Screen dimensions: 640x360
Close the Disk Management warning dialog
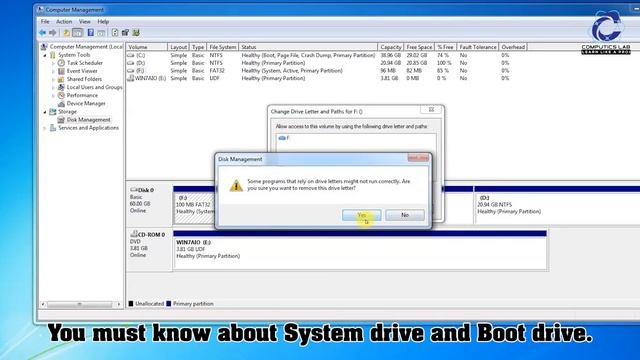(x=418, y=158)
